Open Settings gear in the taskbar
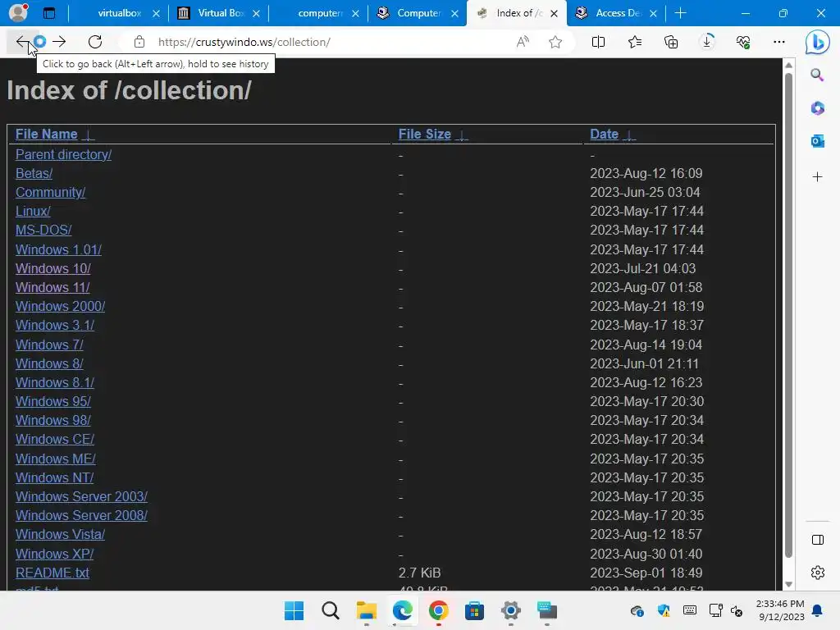 point(510,610)
